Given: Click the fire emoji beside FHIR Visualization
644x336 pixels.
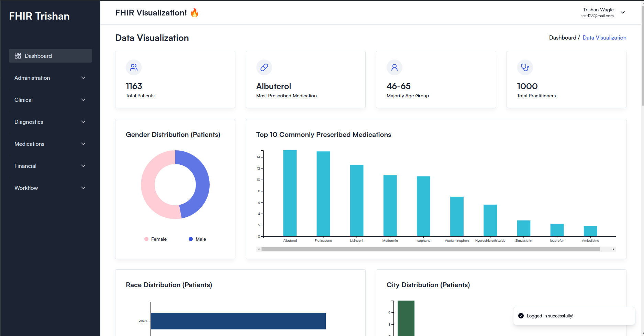Looking at the screenshot, I should 195,13.
